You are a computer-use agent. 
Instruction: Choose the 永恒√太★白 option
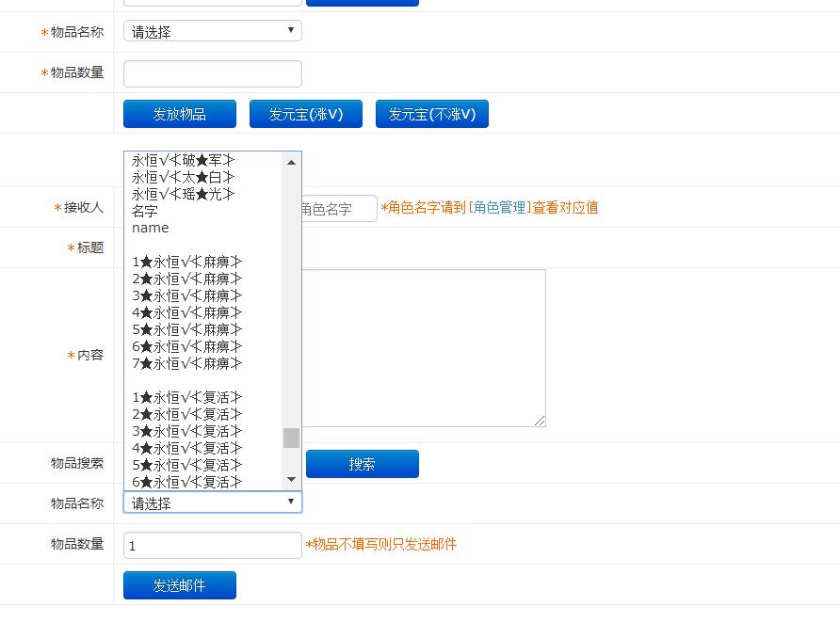pos(184,177)
